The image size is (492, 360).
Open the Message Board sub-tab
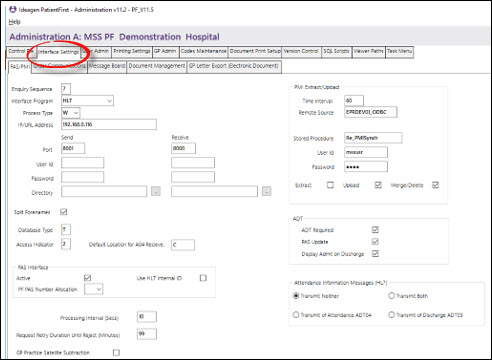[107, 66]
